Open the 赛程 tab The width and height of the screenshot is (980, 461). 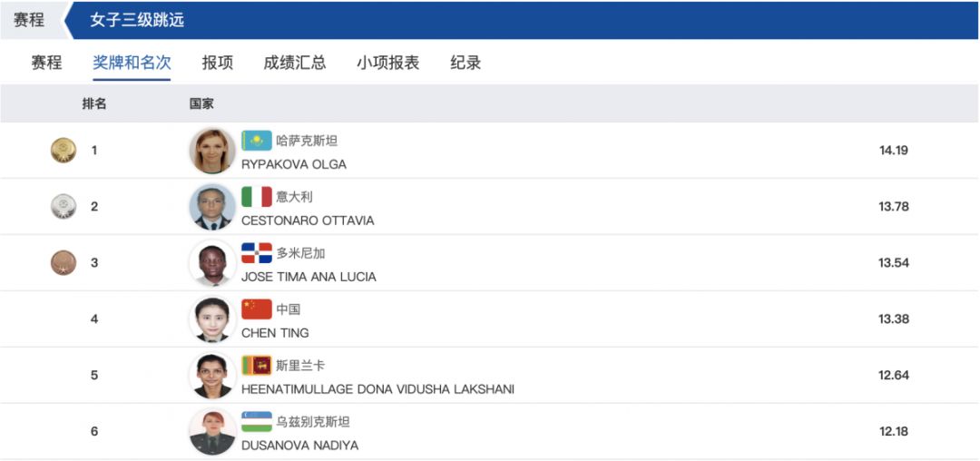(x=47, y=64)
